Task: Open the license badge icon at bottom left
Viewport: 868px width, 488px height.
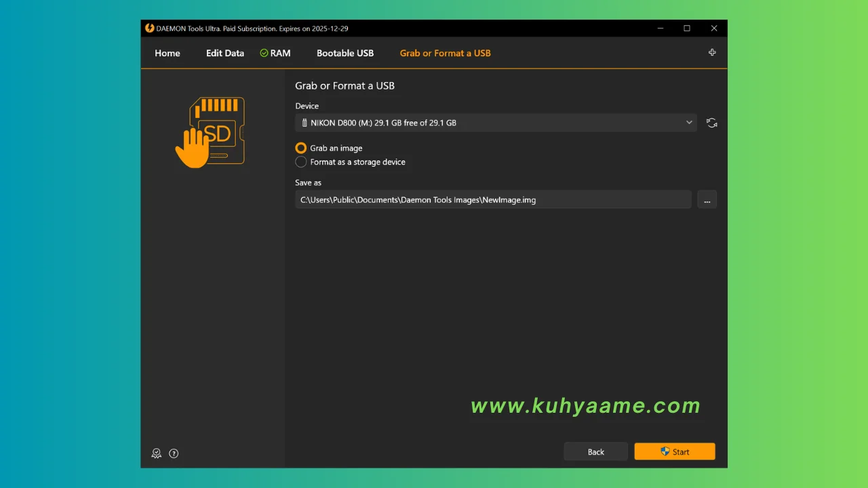Action: click(x=157, y=453)
